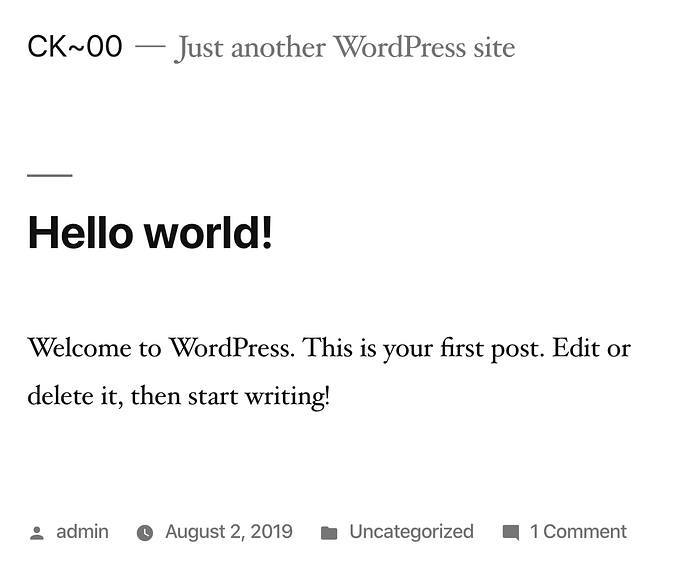Click the "delete it, then start writing!" line
Image resolution: width=700 pixels, height=581 pixels.
pyautogui.click(x=178, y=396)
